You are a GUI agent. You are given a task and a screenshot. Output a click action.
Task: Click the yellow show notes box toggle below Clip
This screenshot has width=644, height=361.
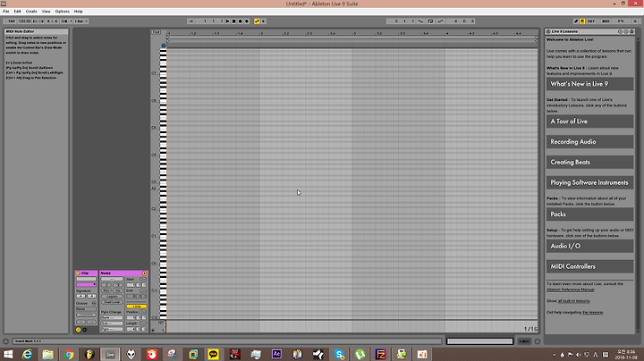pyautogui.click(x=78, y=330)
